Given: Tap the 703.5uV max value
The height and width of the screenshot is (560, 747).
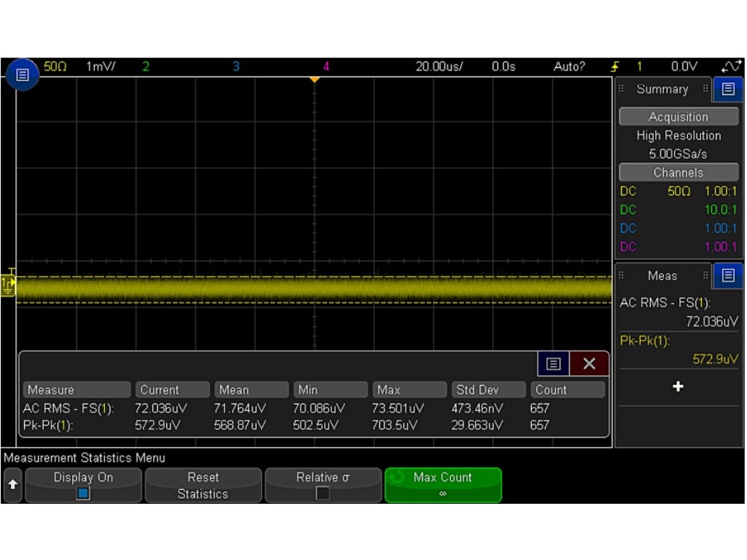Looking at the screenshot, I should tap(395, 425).
